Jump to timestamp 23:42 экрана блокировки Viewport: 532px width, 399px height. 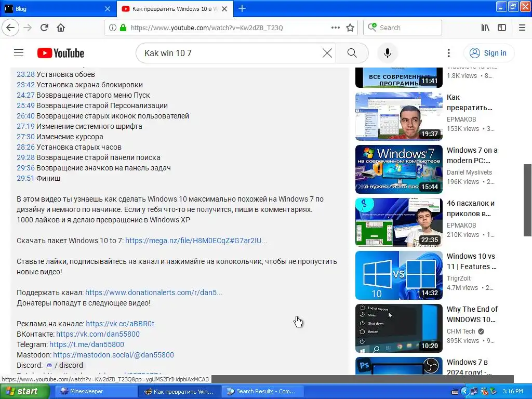pyautogui.click(x=26, y=85)
